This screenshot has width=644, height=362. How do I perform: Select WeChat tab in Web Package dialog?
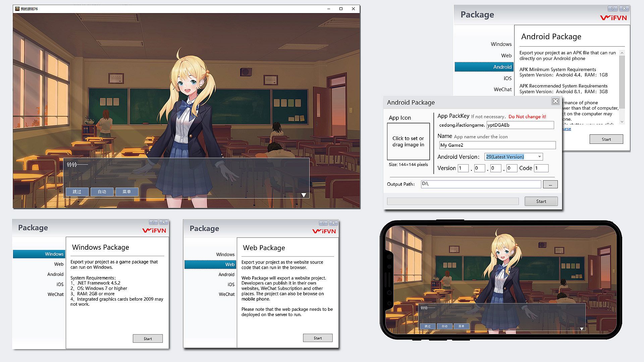pyautogui.click(x=227, y=294)
